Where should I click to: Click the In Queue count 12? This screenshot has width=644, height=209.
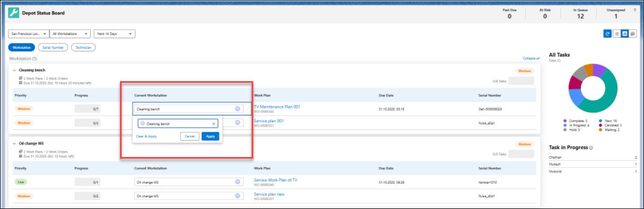(x=580, y=16)
